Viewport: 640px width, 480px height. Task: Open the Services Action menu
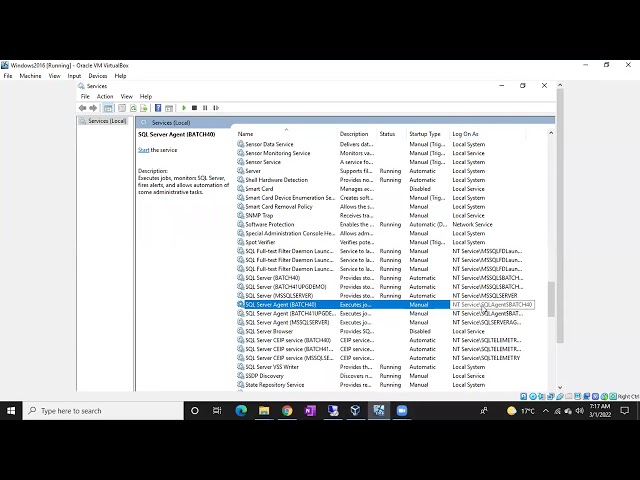(105, 96)
